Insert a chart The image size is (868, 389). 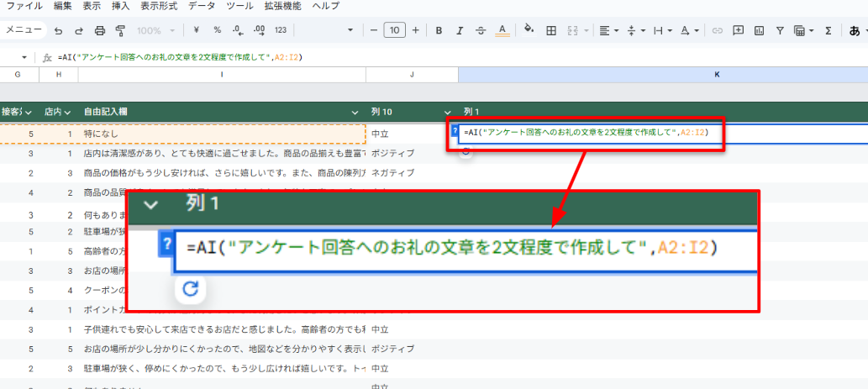(x=759, y=30)
